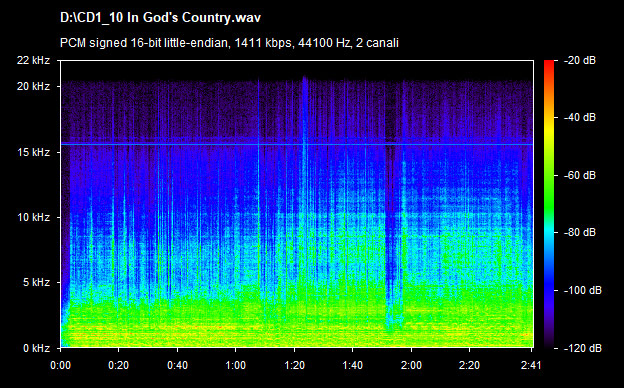Click the 2:20 time axis marker

coord(470,365)
